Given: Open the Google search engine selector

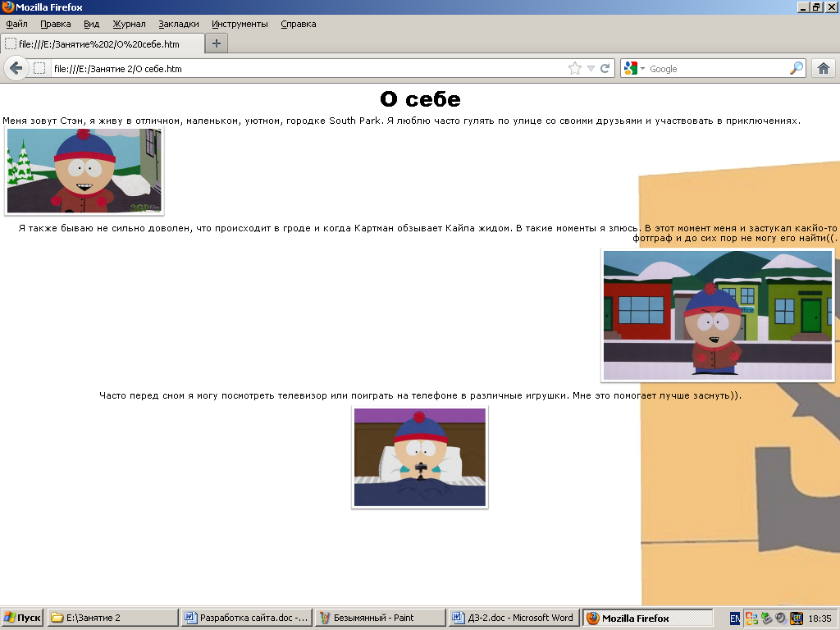Looking at the screenshot, I should [634, 69].
